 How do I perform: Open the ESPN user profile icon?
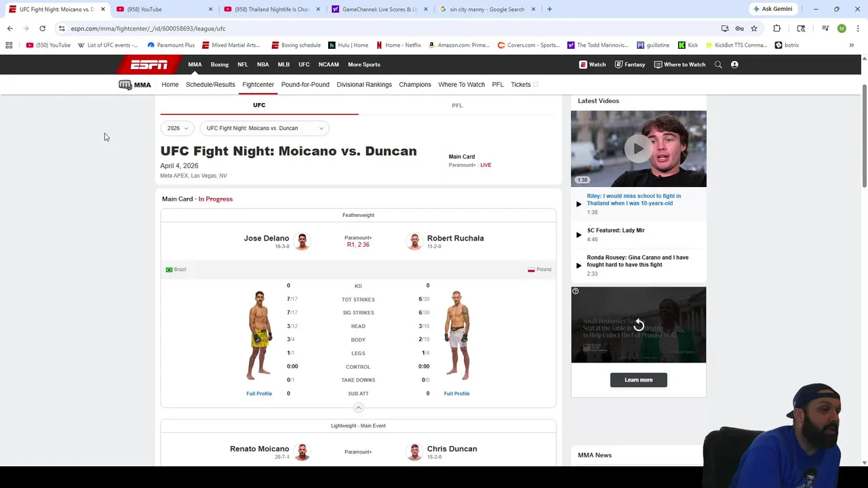(734, 64)
